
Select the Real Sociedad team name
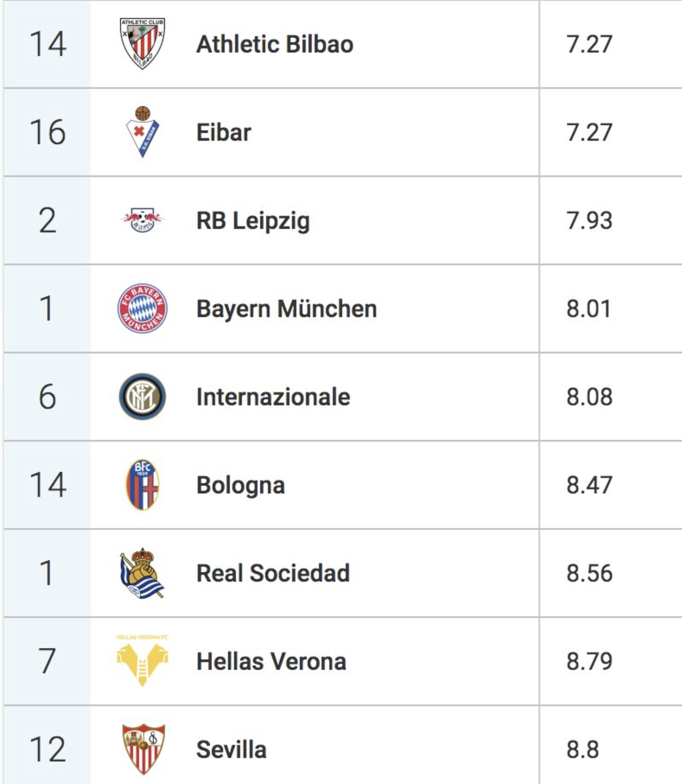[273, 573]
